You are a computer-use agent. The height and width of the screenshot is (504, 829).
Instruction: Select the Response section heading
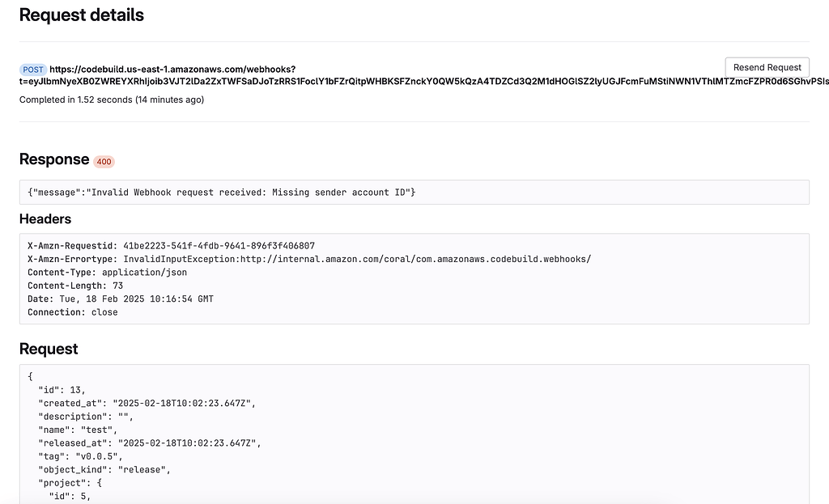click(53, 159)
